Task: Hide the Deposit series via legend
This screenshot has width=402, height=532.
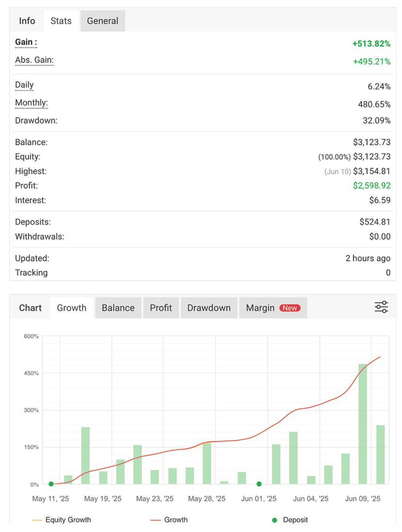Action: tap(290, 520)
